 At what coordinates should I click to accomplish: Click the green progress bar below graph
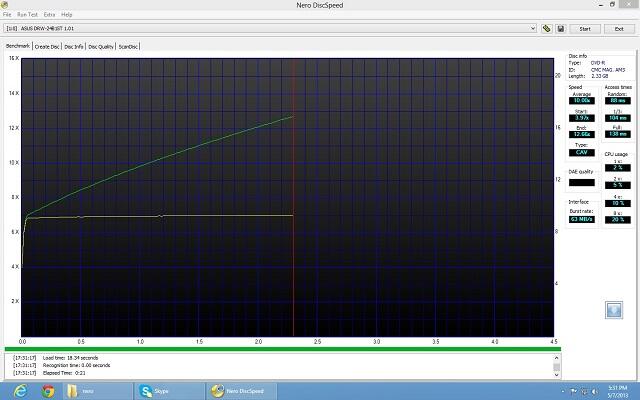coord(283,349)
